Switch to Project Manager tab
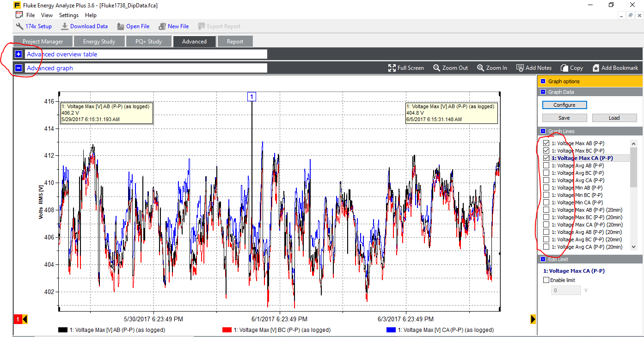Image resolution: width=644 pixels, height=337 pixels. click(43, 41)
